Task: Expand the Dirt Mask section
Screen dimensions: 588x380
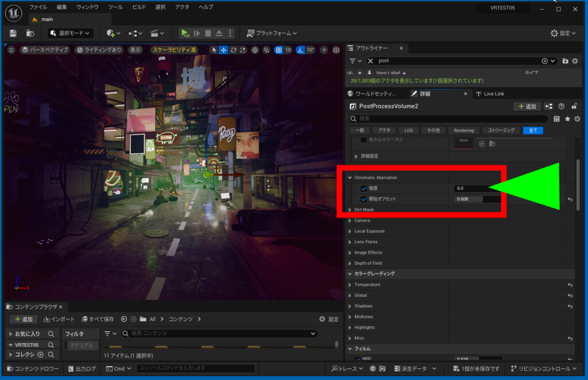Action: pyautogui.click(x=350, y=210)
